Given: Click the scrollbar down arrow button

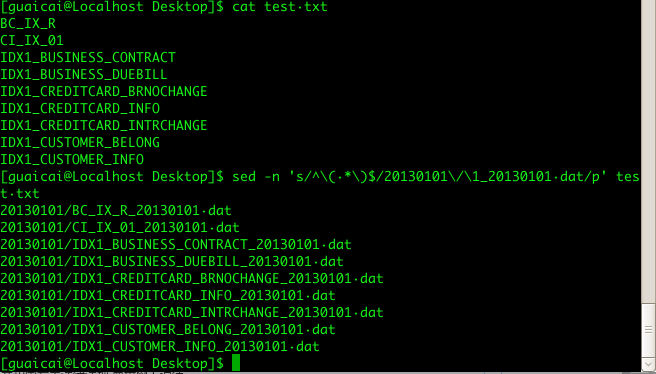Looking at the screenshot, I should (x=649, y=363).
